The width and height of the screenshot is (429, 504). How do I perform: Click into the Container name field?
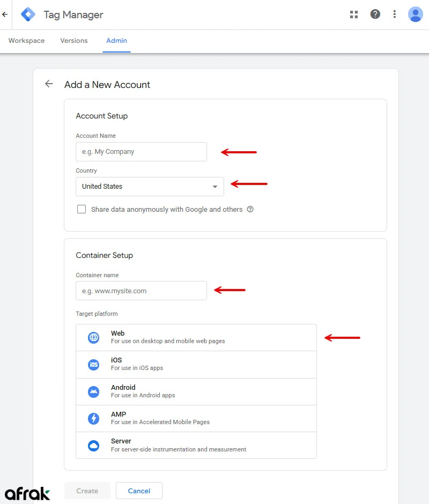click(141, 291)
